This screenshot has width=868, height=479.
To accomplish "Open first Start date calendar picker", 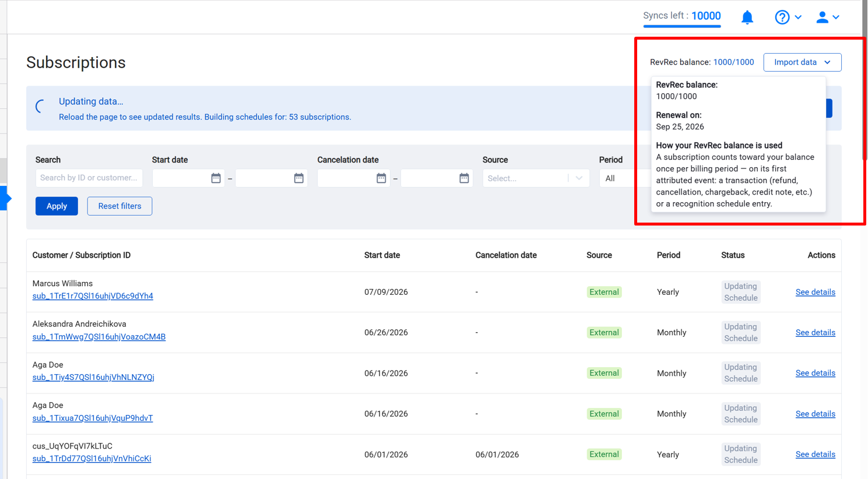I will click(216, 178).
